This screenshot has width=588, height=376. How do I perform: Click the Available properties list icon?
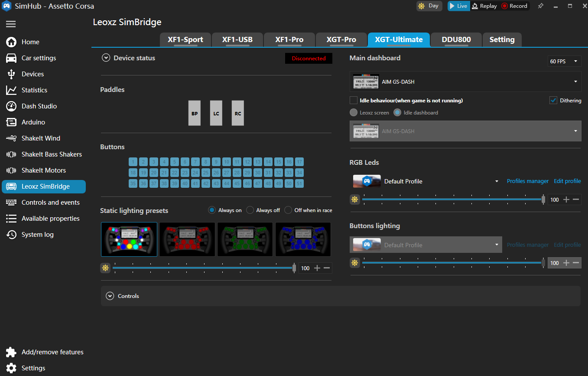11,219
